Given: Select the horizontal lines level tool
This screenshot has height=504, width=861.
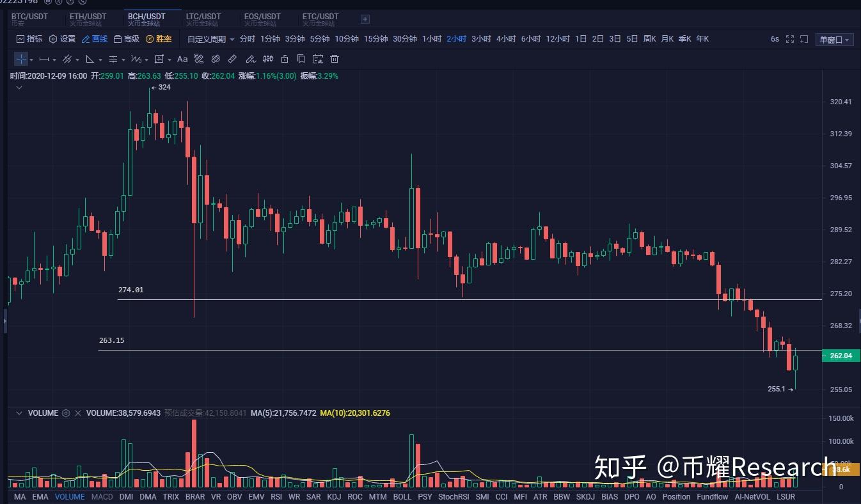Looking at the screenshot, I should pyautogui.click(x=113, y=59).
